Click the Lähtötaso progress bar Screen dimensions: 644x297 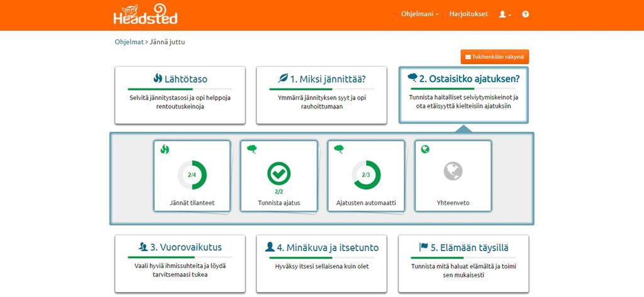(180, 89)
